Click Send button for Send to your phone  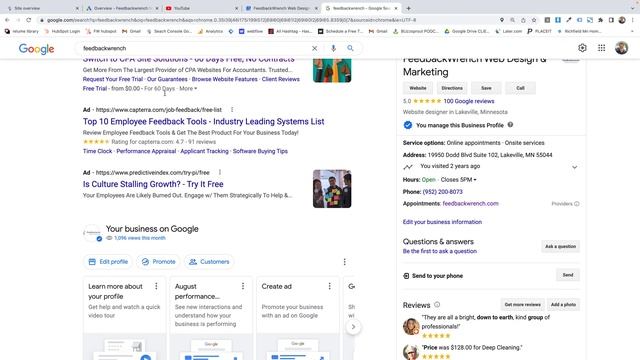point(568,275)
